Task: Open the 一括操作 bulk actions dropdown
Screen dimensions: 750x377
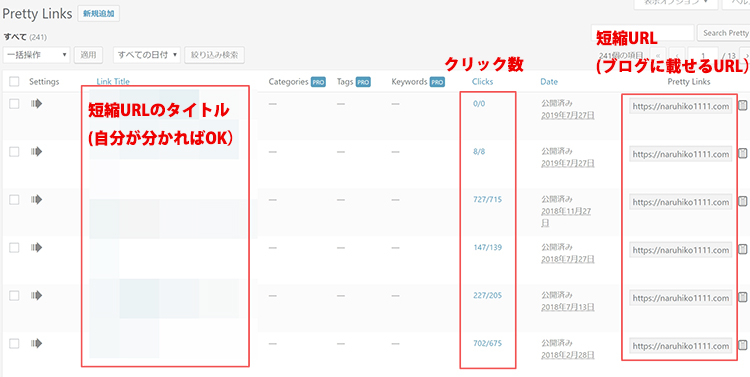Action: point(37,55)
